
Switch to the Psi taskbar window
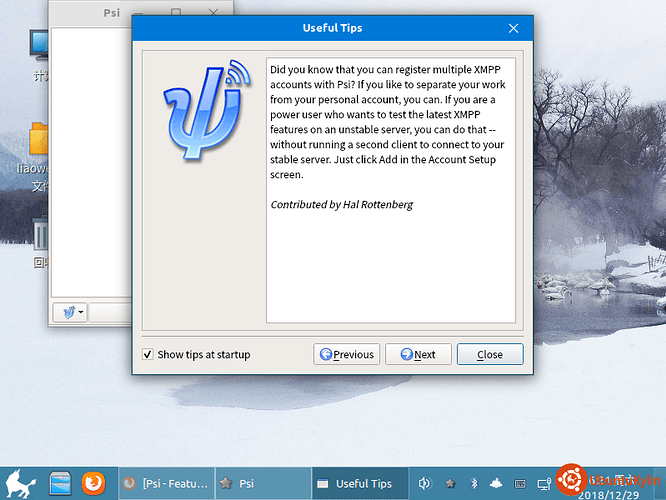point(263,483)
